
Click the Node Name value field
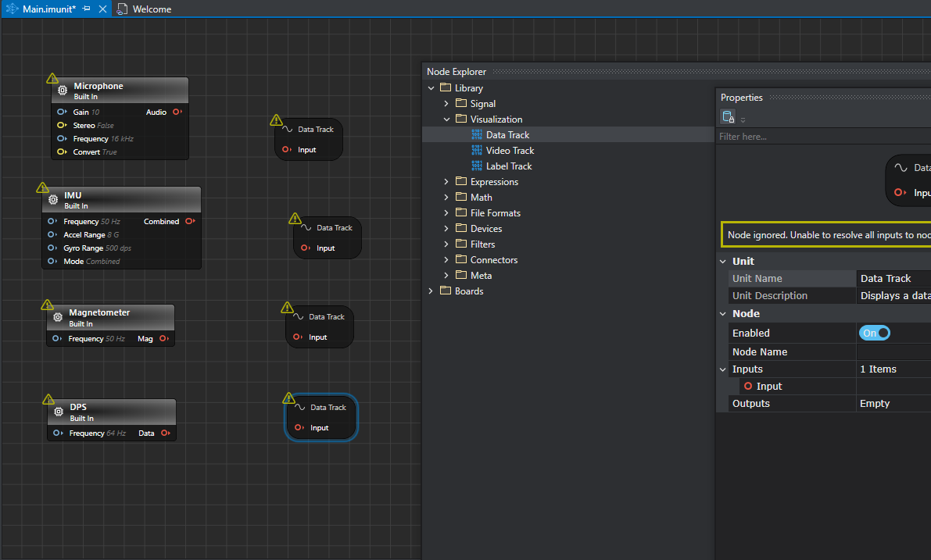[893, 351]
